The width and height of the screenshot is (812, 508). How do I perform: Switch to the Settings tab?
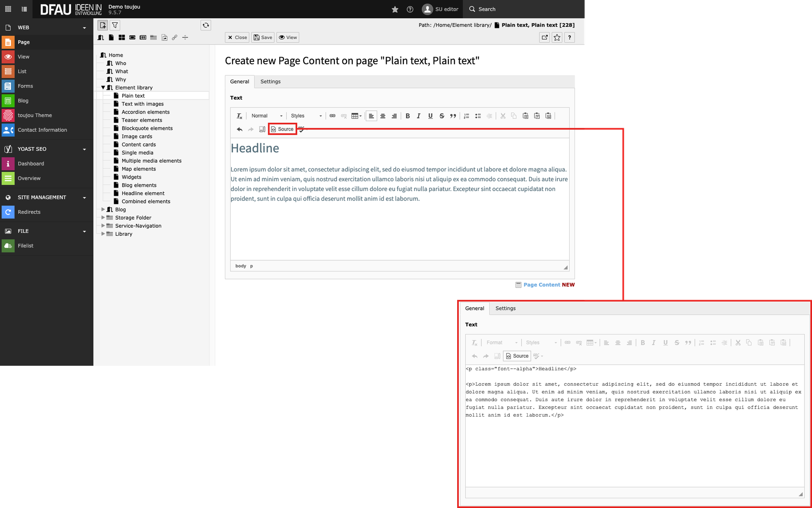[x=270, y=82]
